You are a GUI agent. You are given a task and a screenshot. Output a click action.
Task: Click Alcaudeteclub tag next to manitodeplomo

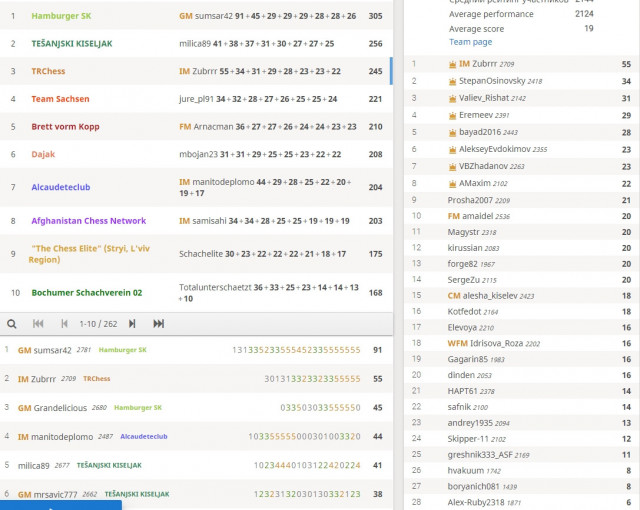tap(144, 437)
